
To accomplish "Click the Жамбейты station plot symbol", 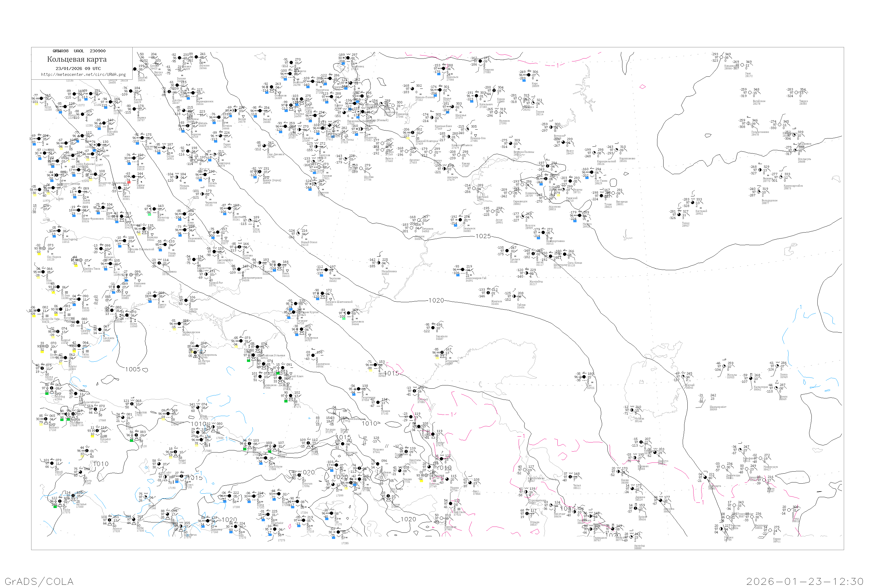I will pyautogui.click(x=527, y=273).
